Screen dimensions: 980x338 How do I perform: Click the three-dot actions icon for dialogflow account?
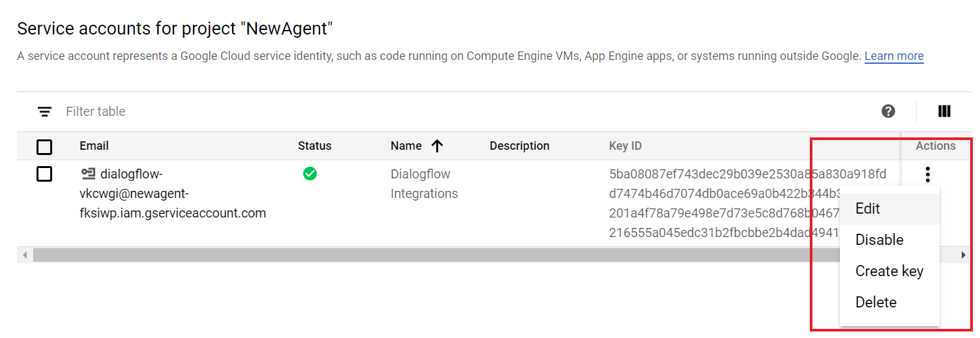click(x=927, y=175)
